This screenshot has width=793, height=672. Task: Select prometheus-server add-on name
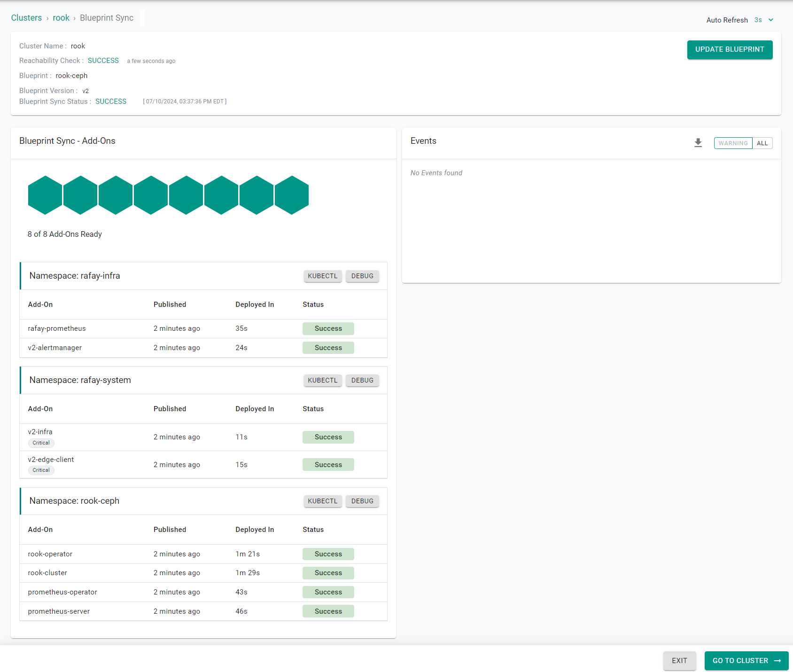point(59,611)
